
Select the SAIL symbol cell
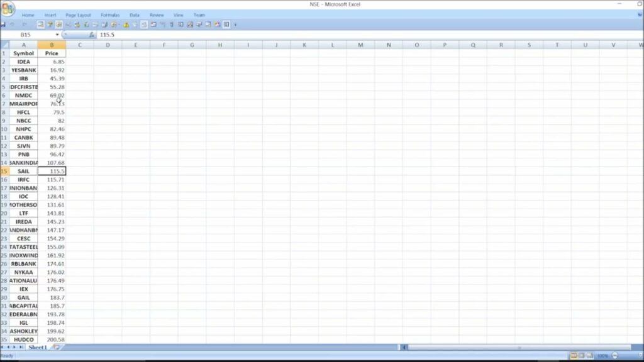[x=23, y=171]
